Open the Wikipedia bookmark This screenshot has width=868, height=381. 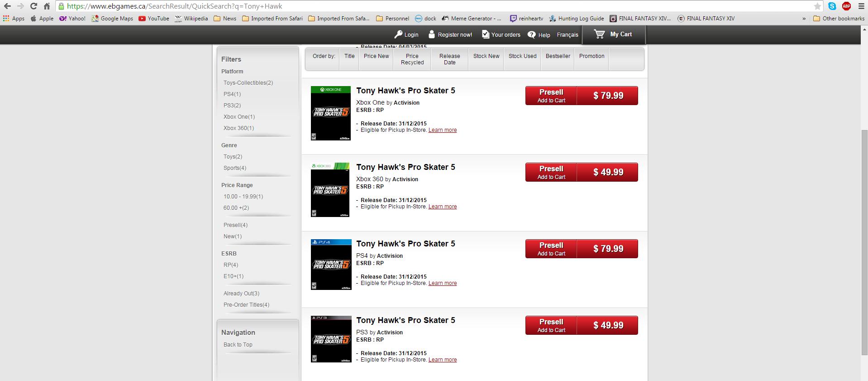pyautogui.click(x=191, y=19)
